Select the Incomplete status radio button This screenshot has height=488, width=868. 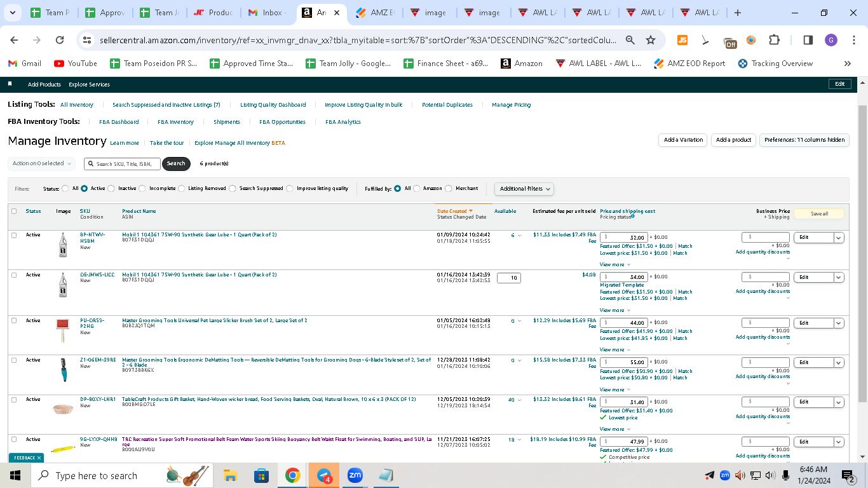click(x=142, y=189)
